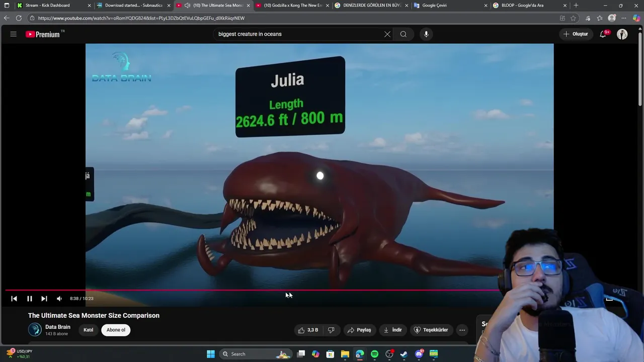The height and width of the screenshot is (362, 644).
Task: Open YouTube notifications bell
Action: pyautogui.click(x=603, y=34)
